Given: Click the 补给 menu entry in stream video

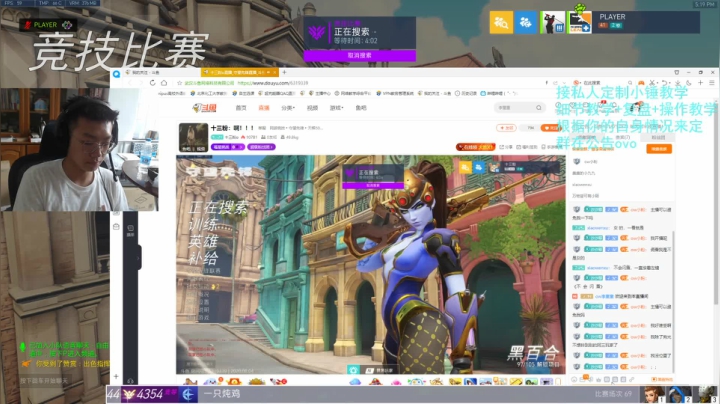Looking at the screenshot, I should 203,258.
